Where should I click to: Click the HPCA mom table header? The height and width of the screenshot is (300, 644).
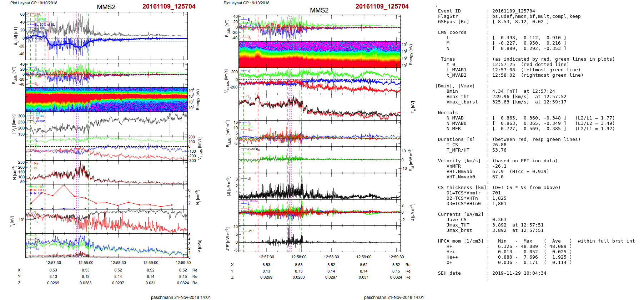click(461, 241)
